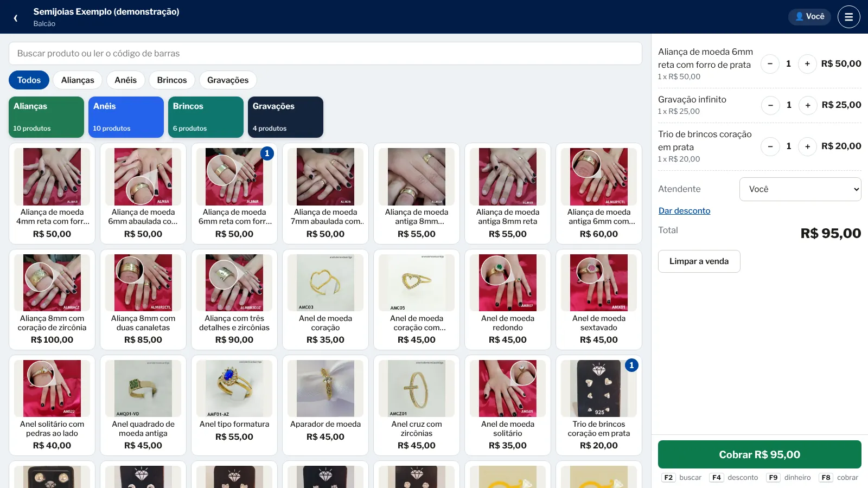Screen dimensions: 868x488
Task: Open the green Alianças category card
Action: point(46,117)
